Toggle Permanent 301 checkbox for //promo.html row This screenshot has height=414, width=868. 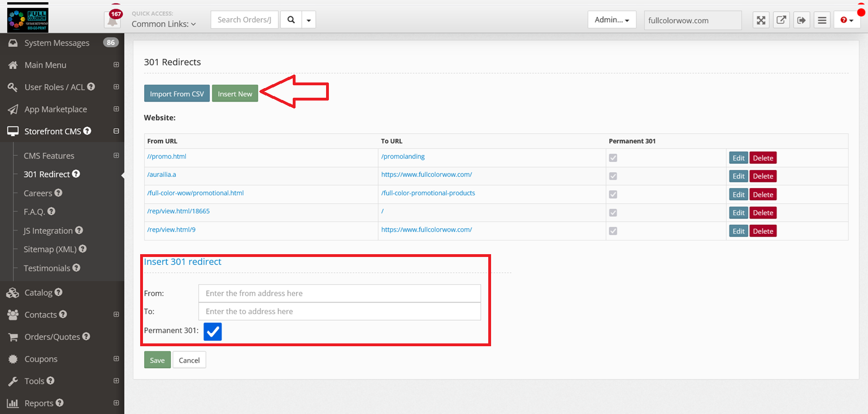coord(613,158)
